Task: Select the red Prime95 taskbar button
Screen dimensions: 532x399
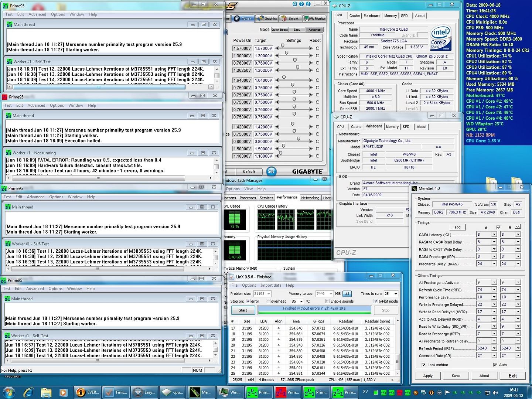Action: 287,392
